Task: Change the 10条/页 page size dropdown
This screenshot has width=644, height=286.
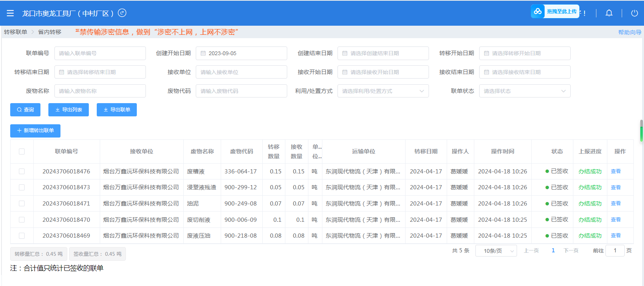Action: (496, 251)
